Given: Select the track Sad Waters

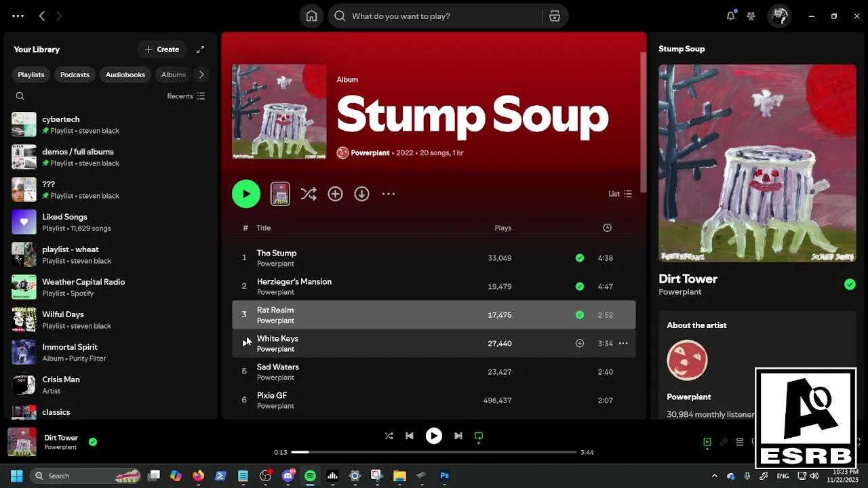Looking at the screenshot, I should pyautogui.click(x=434, y=372).
